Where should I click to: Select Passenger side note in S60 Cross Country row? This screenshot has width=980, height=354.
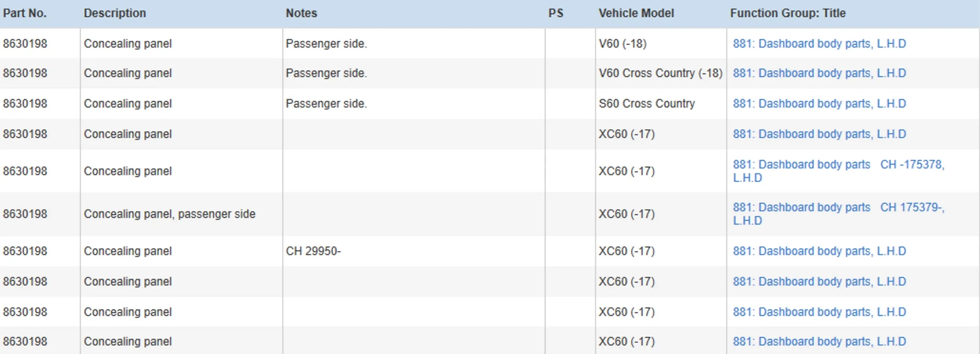326,104
